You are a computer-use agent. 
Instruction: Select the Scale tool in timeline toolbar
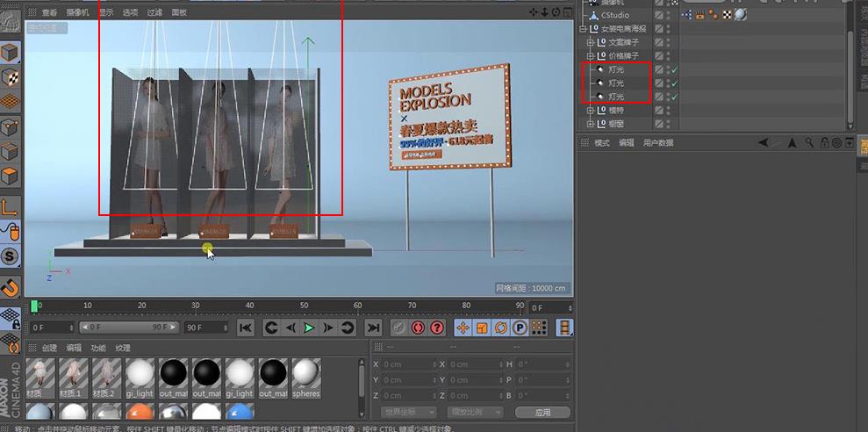click(x=482, y=328)
